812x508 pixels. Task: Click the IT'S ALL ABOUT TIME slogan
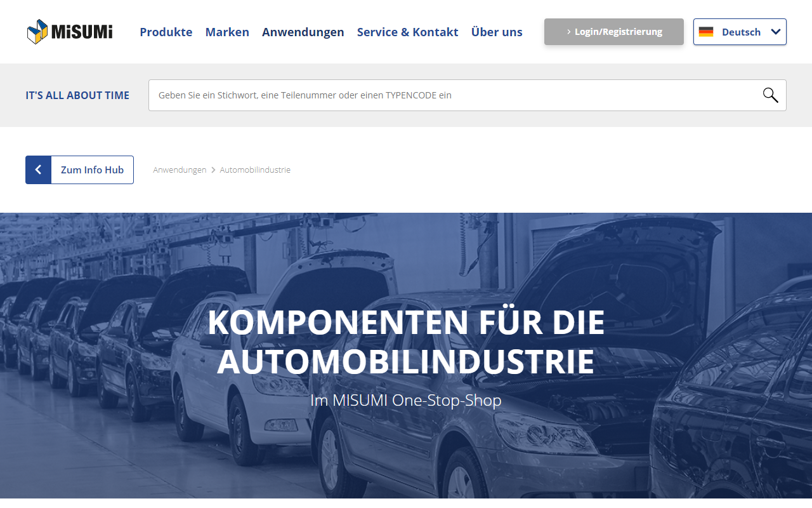pyautogui.click(x=77, y=95)
